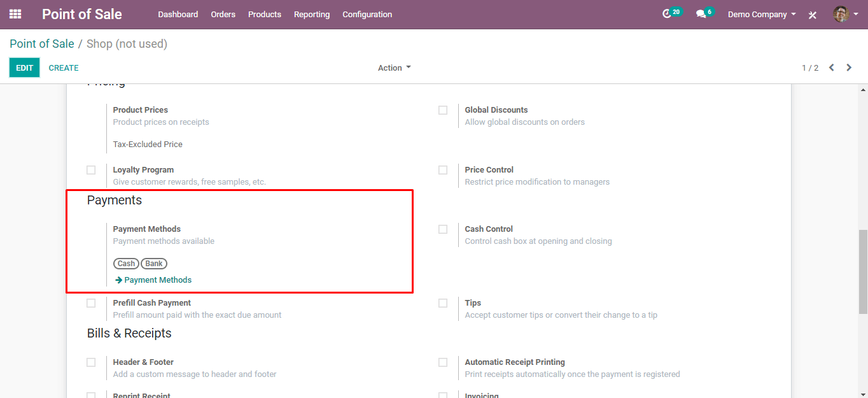Go to the next record arrow
The width and height of the screenshot is (868, 398).
[849, 68]
